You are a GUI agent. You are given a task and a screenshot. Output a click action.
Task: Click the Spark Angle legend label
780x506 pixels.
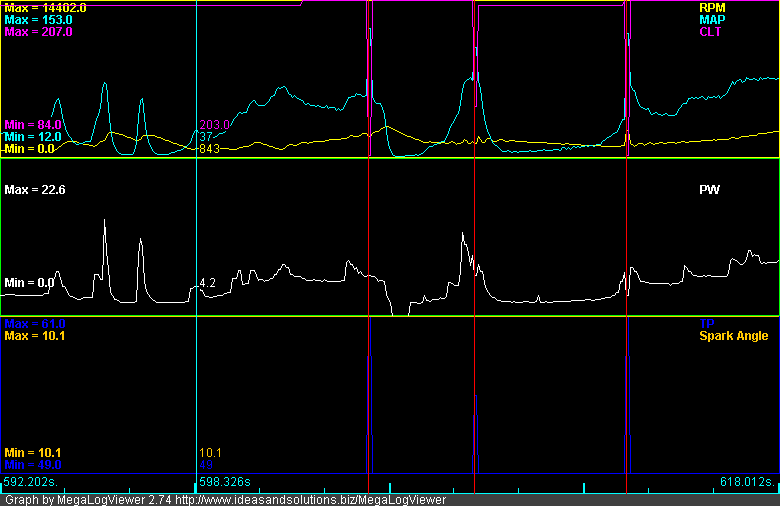733,336
